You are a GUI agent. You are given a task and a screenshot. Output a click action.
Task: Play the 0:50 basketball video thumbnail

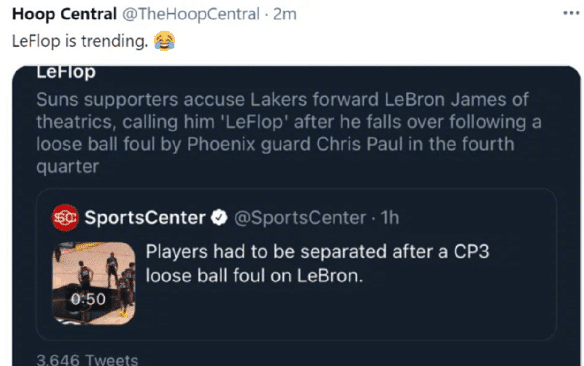pyautogui.click(x=94, y=283)
